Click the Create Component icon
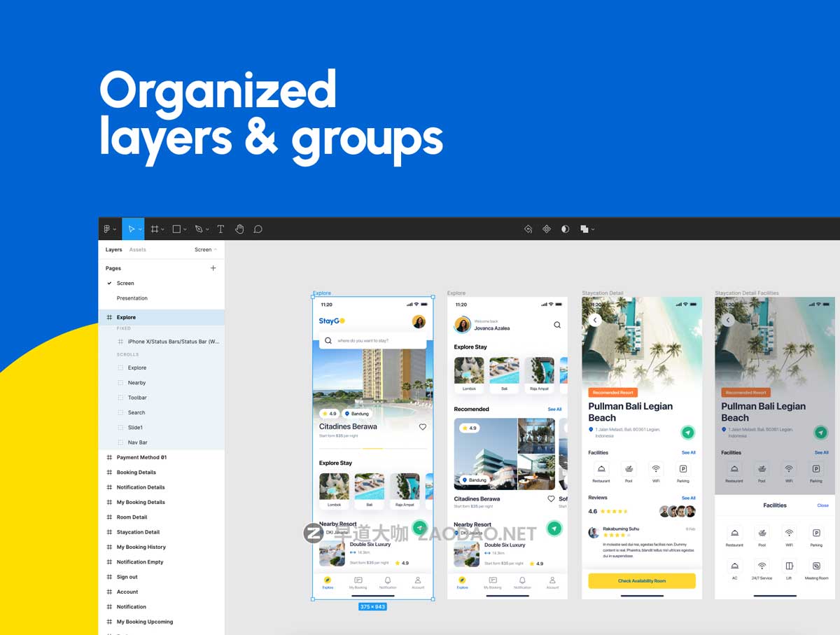This screenshot has height=635, width=840. 547,229
